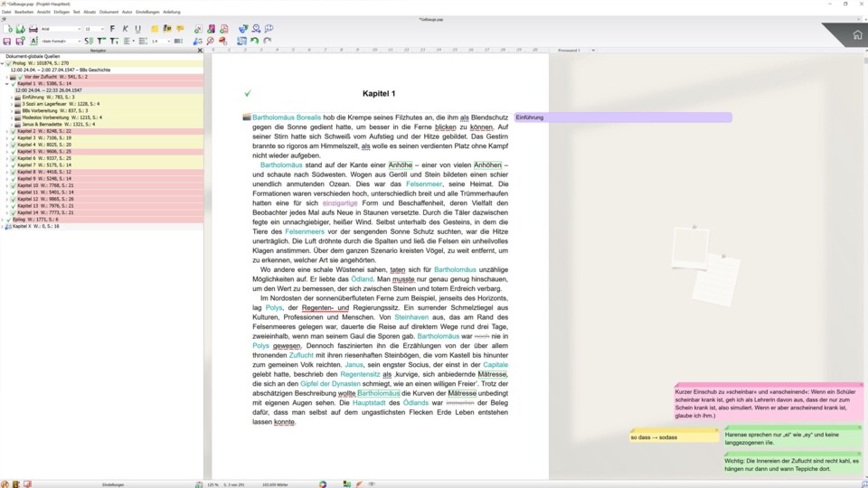Click the grey Redo arrow icon

[x=269, y=41]
